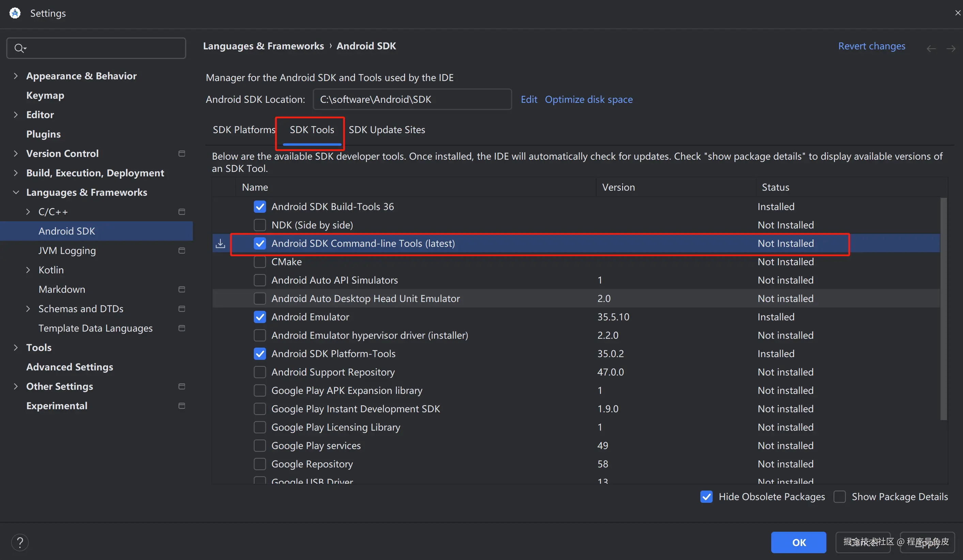Click the back navigation arrow icon

click(x=931, y=49)
